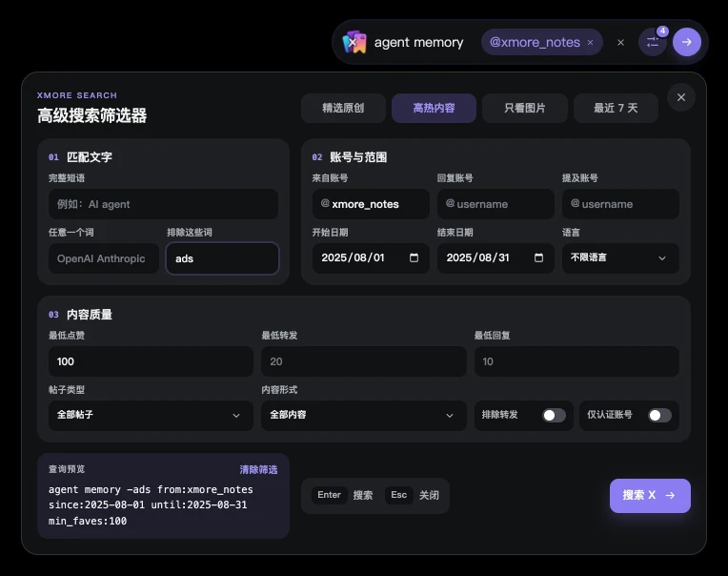The image size is (728, 576).
Task: Open the end date calendar picker icon
Action: (x=538, y=257)
